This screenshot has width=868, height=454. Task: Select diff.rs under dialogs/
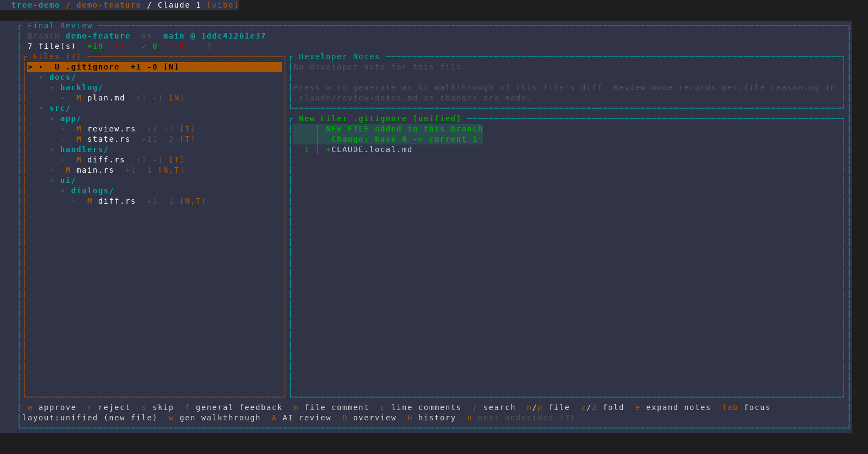click(117, 201)
